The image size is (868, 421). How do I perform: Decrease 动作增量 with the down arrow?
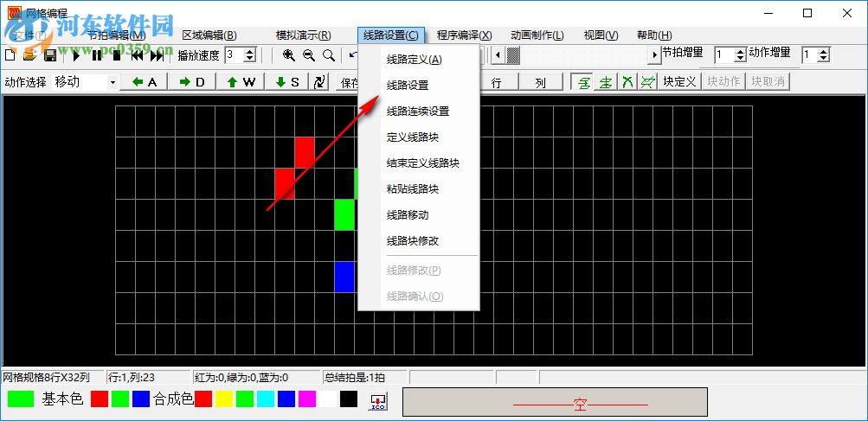pos(824,58)
